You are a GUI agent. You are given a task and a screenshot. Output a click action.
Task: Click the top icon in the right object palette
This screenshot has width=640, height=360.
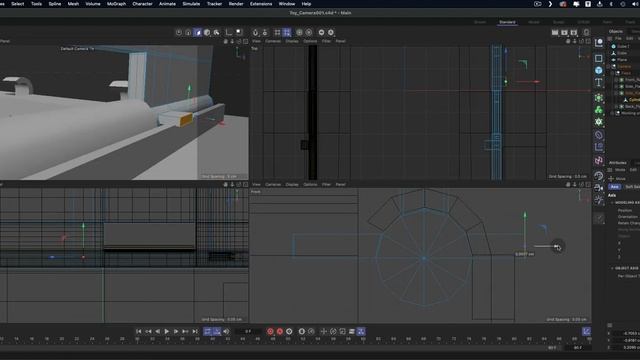tap(599, 42)
